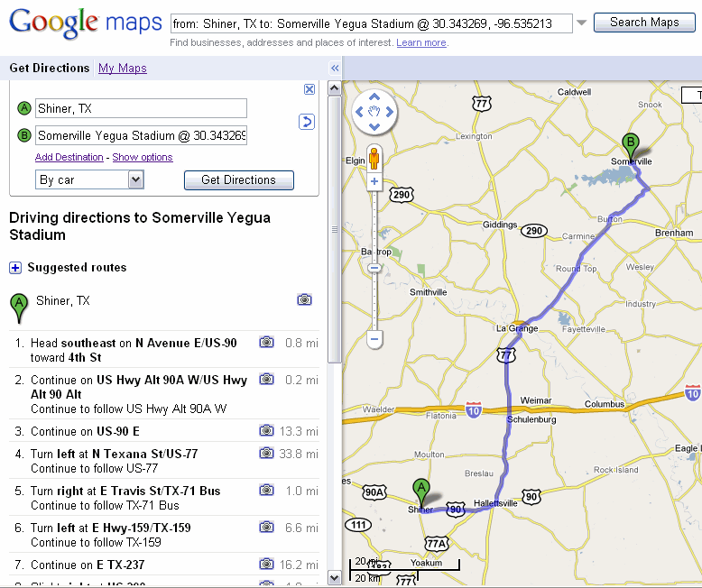Close the directions input box
702x588 pixels.
309,89
